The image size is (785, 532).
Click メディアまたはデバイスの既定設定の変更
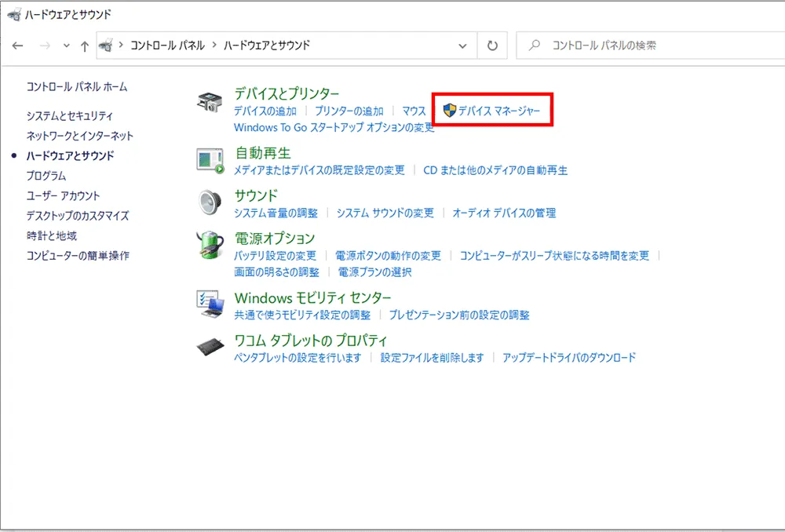click(x=319, y=170)
